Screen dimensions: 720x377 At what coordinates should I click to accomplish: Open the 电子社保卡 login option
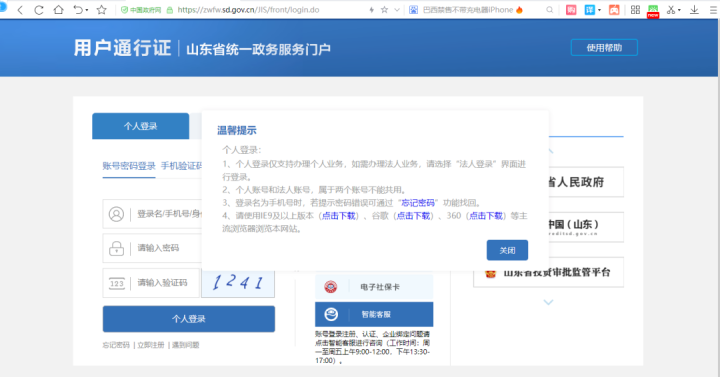374,287
